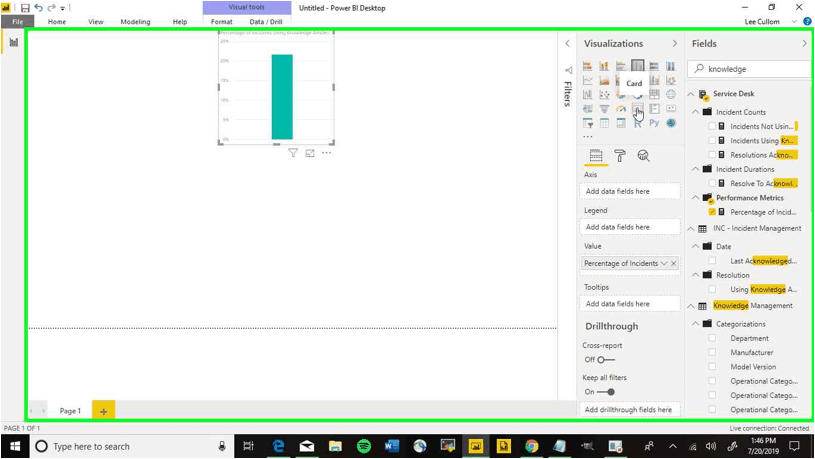
Task: Select the Multi-row card visualization
Action: coord(654,109)
